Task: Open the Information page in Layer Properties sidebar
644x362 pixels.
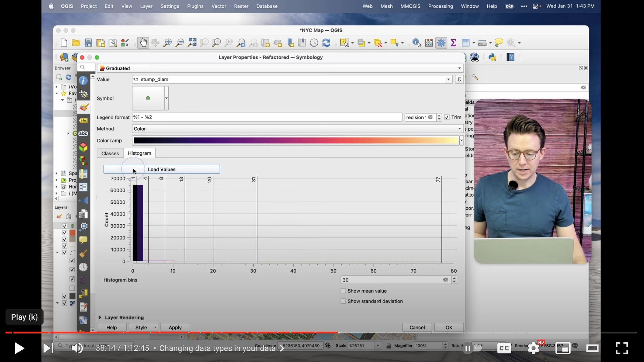Action: click(x=83, y=80)
